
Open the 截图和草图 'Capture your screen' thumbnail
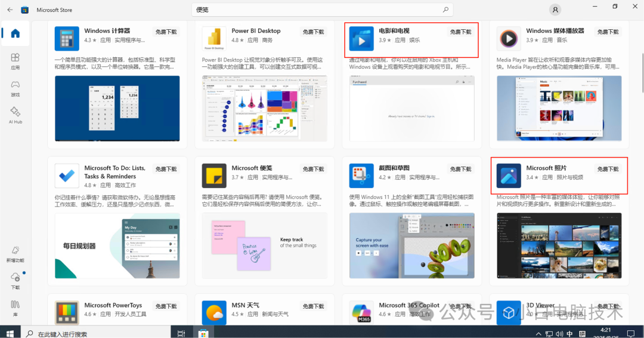[x=412, y=246]
